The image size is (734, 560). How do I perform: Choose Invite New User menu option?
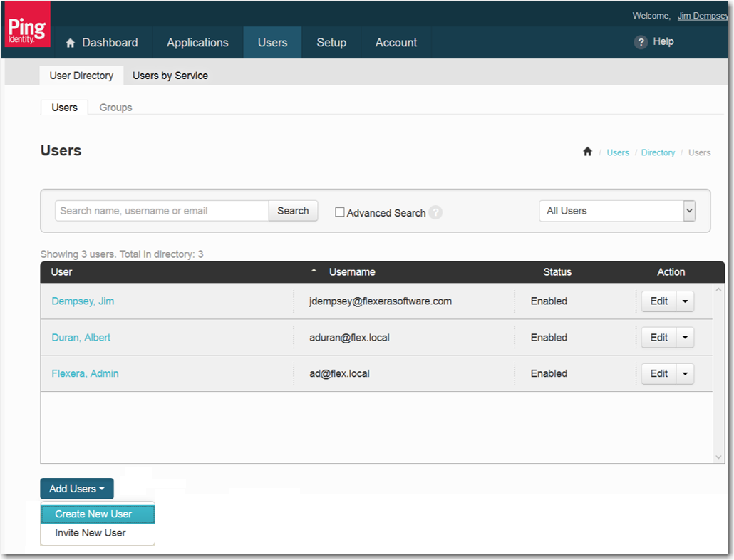[91, 533]
